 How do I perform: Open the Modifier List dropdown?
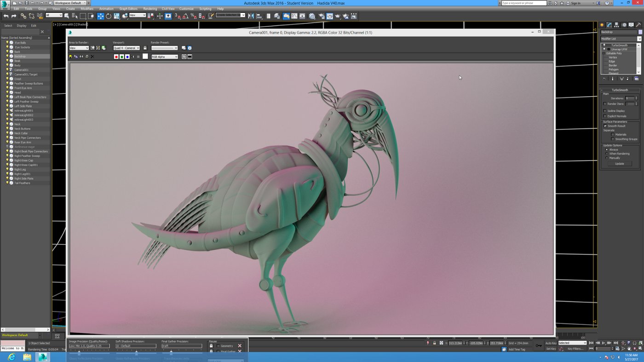[x=621, y=39]
